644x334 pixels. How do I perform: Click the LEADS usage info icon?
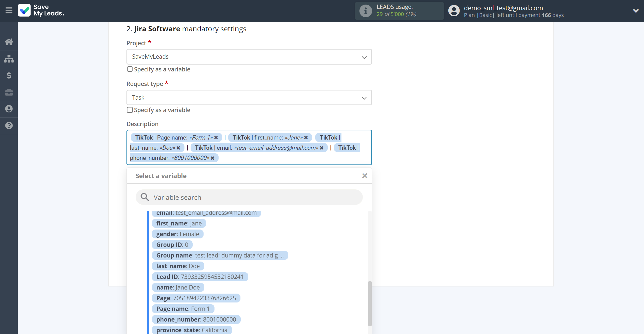click(366, 11)
